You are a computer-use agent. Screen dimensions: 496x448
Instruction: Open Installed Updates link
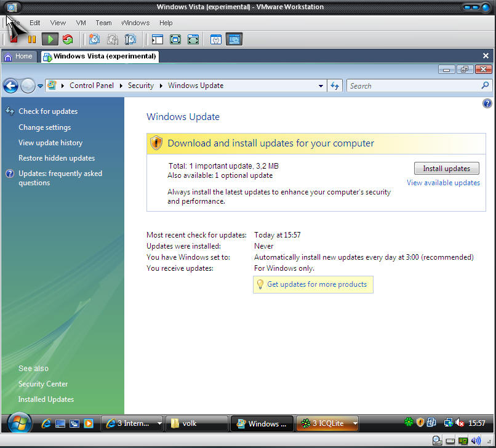point(46,399)
